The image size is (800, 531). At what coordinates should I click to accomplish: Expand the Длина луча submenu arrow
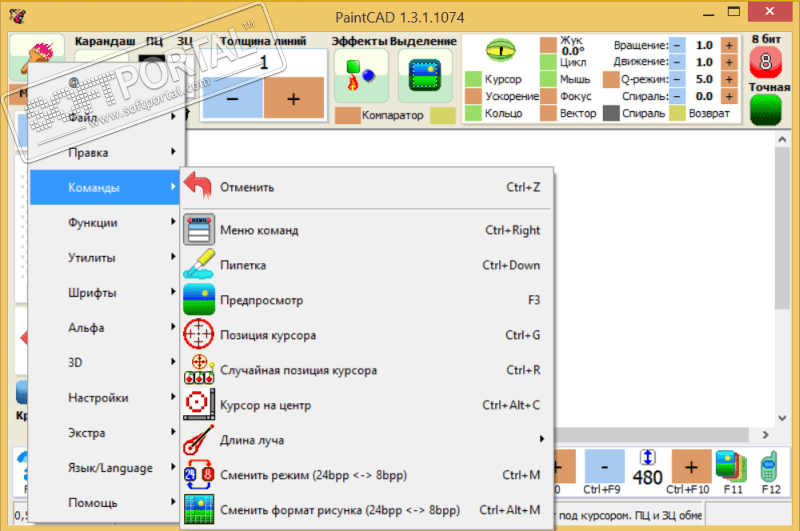pyautogui.click(x=542, y=439)
